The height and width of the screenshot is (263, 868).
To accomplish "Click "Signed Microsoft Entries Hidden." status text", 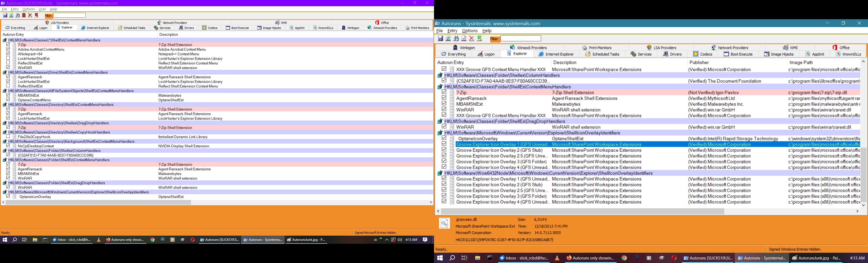I will coord(376,233).
